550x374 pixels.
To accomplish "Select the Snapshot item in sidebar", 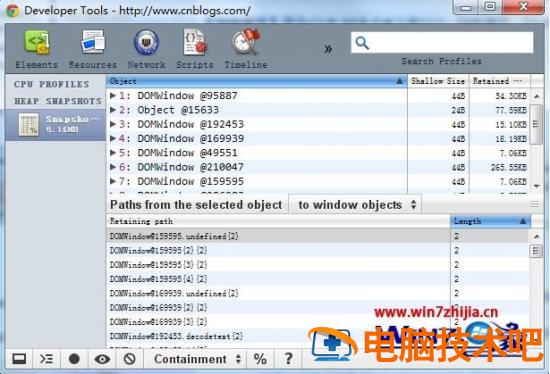I will click(x=55, y=125).
